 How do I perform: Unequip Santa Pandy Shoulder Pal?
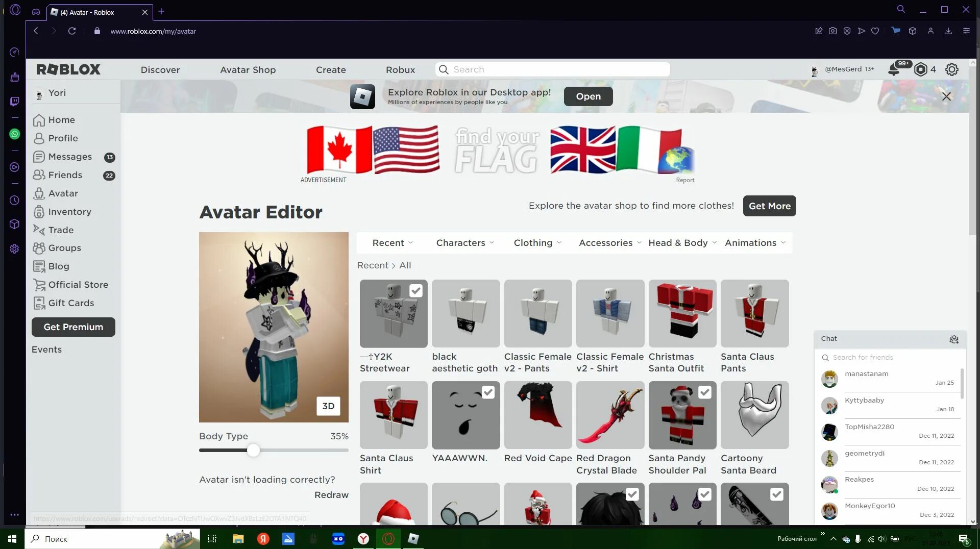tap(705, 392)
